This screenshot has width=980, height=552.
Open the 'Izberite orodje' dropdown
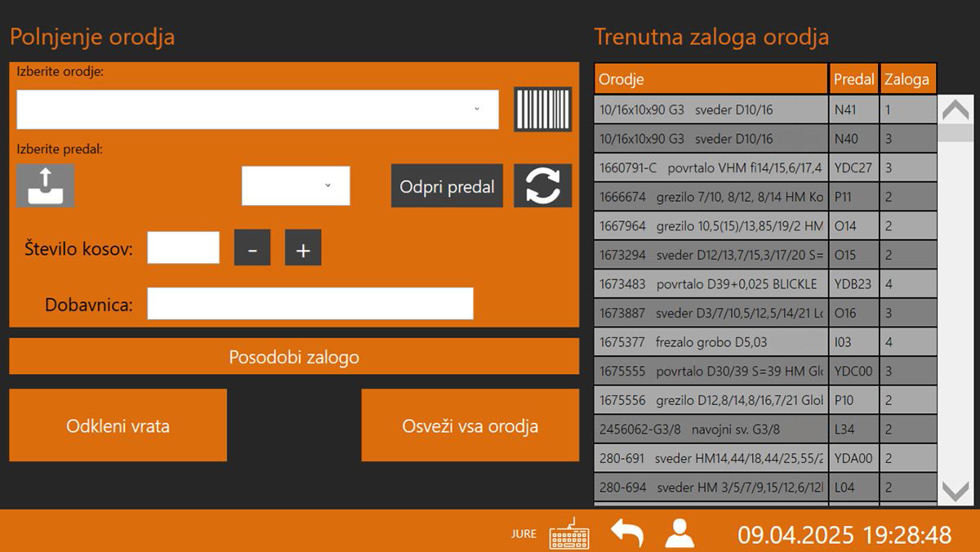257,109
